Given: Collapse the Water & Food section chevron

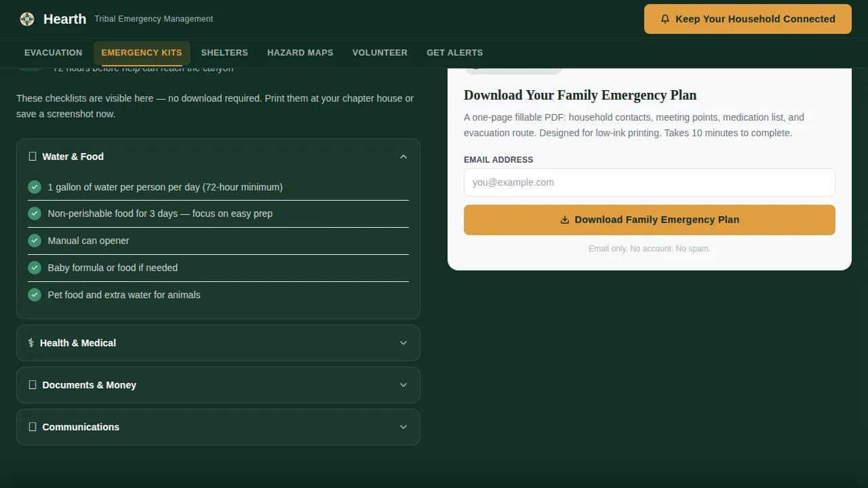Looking at the screenshot, I should click(x=403, y=157).
